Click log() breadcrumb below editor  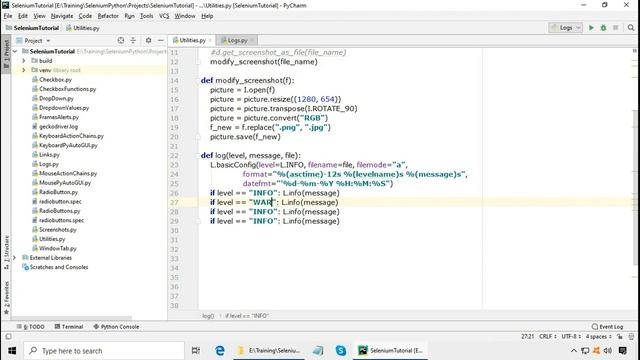[208, 316]
